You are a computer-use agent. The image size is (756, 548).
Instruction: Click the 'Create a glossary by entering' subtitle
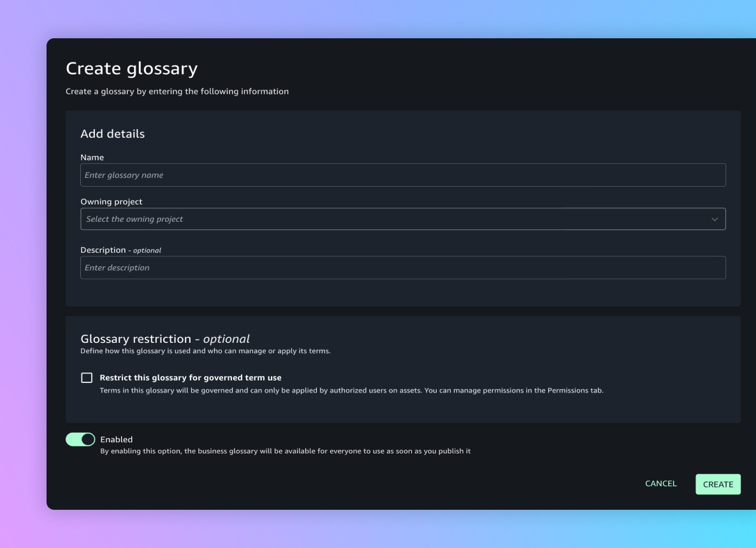[177, 92]
